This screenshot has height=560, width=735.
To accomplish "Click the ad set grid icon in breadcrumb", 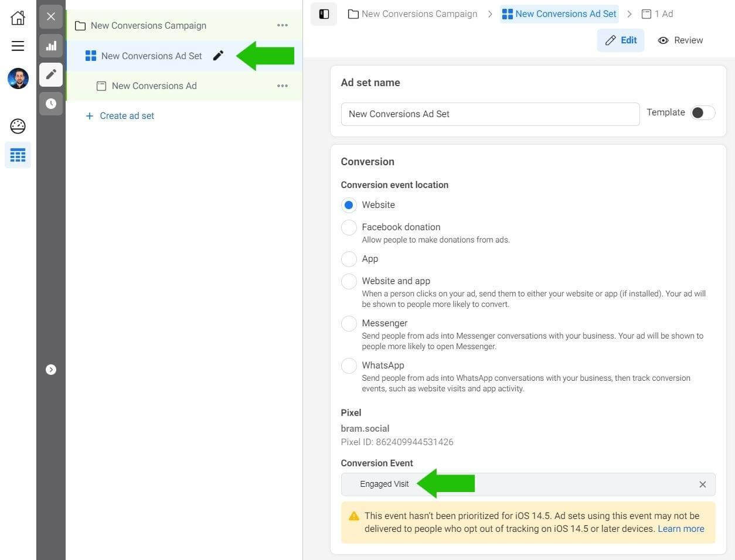I will click(x=508, y=14).
